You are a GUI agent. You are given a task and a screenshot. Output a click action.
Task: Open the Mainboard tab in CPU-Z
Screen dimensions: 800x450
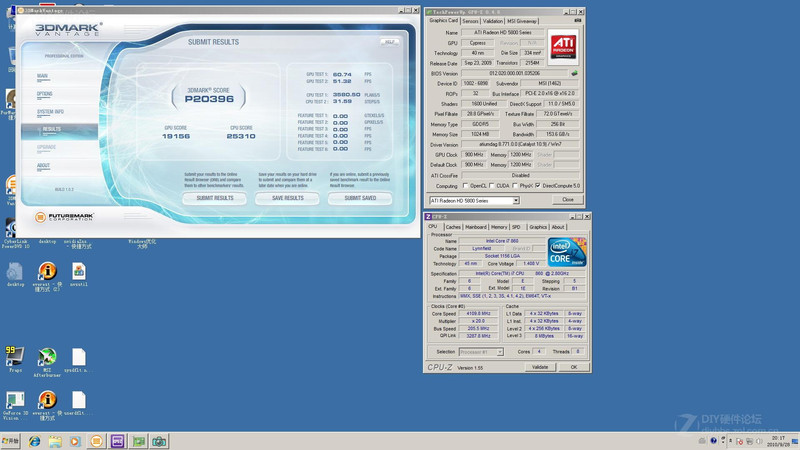click(476, 227)
